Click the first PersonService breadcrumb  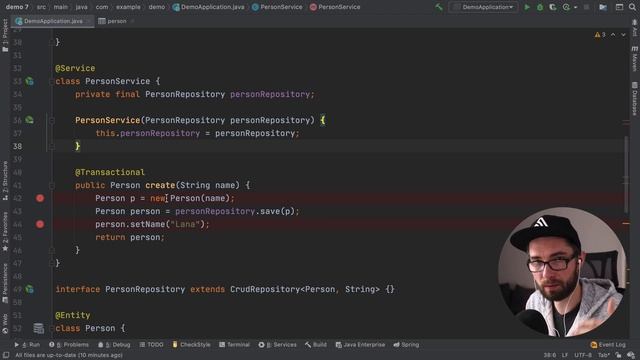coord(277,7)
